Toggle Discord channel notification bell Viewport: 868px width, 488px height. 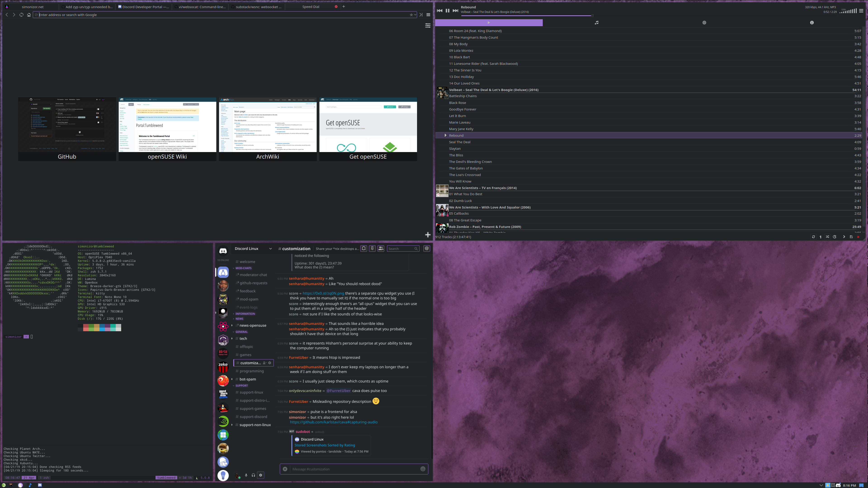pos(364,249)
